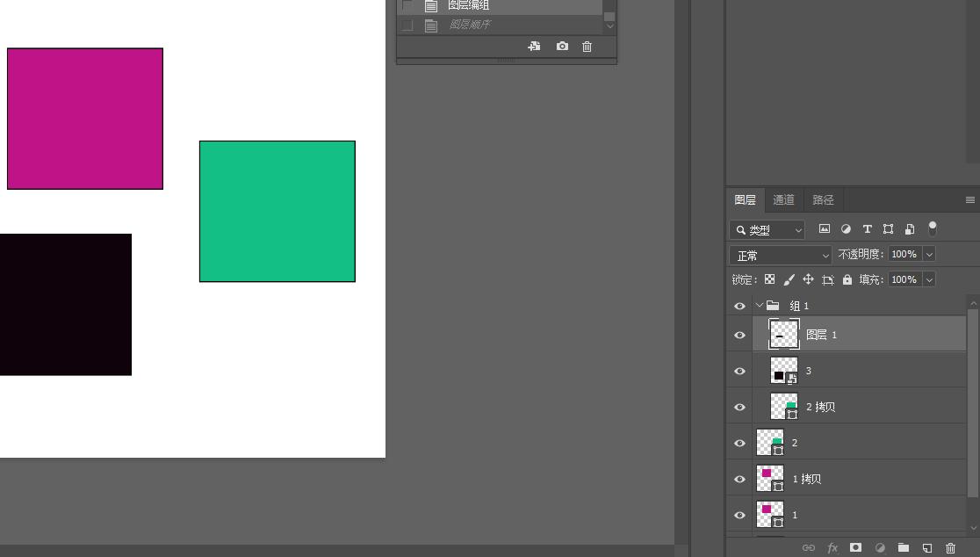Hide the 组 1 layer group
The height and width of the screenshot is (557, 980).
[739, 306]
